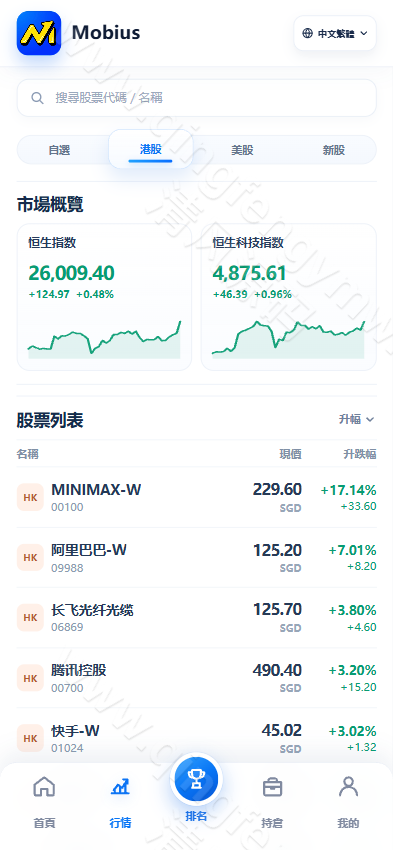Click the +3.02% change value
The image size is (393, 850).
pos(352,731)
